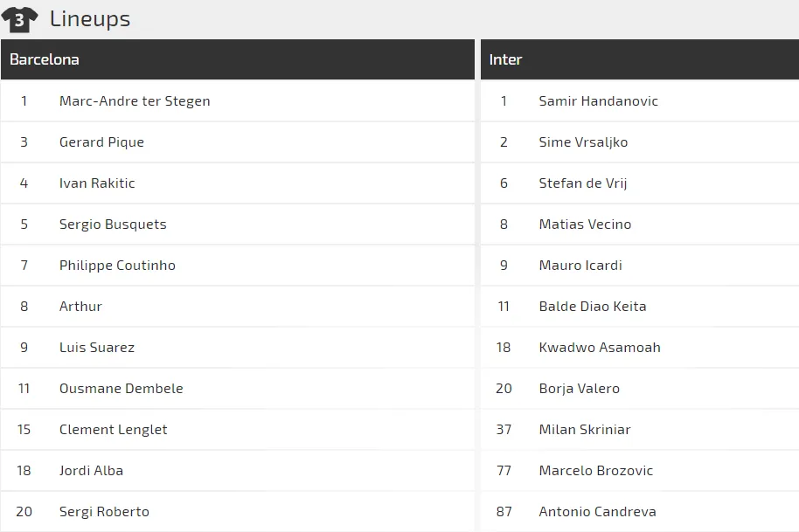The height and width of the screenshot is (532, 799).
Task: Select the Inter team header
Action: point(505,59)
